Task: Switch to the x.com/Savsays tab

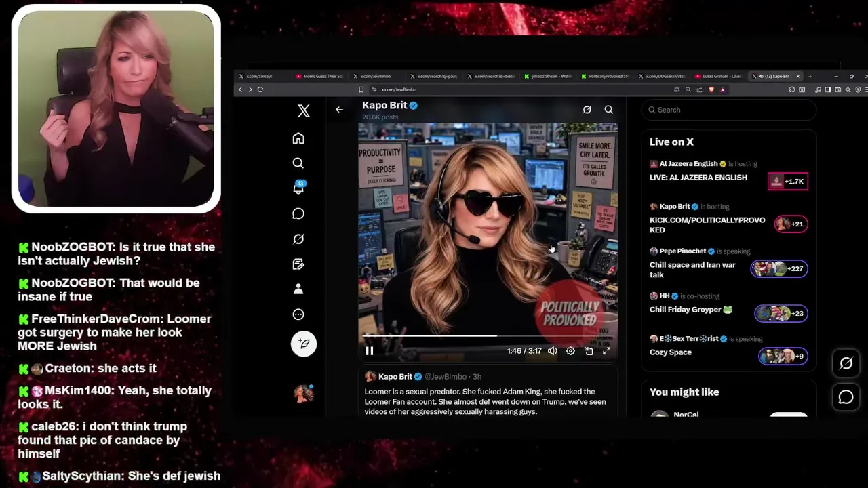Action: click(x=263, y=76)
